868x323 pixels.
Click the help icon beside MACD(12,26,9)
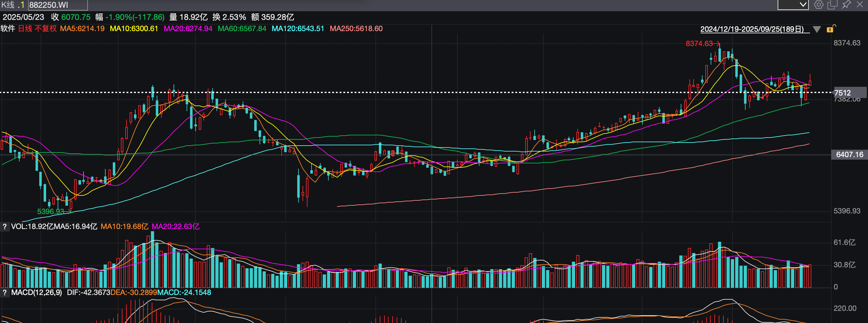[x=5, y=293]
